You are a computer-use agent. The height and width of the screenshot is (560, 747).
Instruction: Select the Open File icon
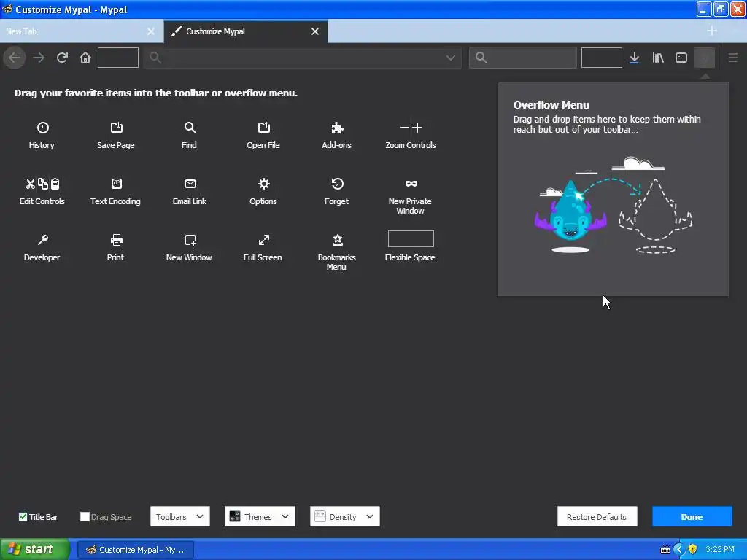[263, 128]
